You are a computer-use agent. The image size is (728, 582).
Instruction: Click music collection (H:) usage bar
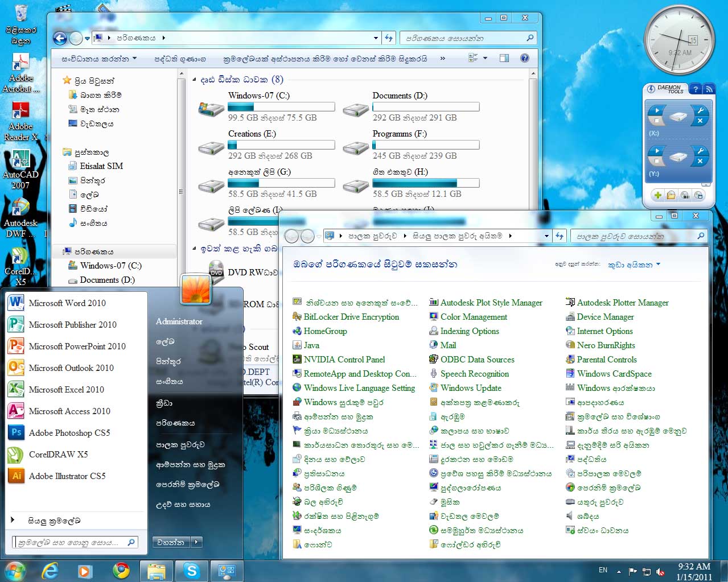click(426, 183)
